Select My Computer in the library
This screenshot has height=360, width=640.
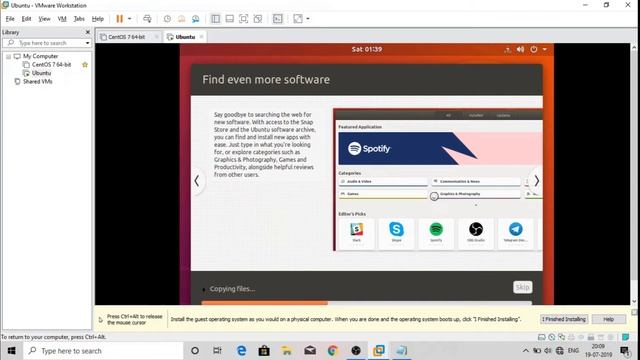pos(40,56)
